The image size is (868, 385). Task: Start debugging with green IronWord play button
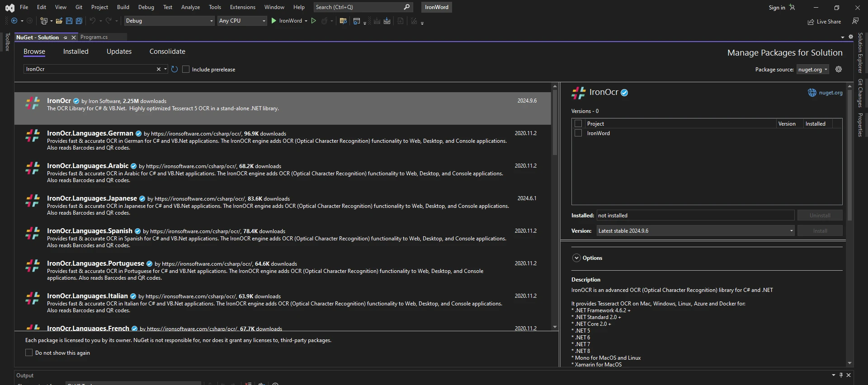pos(274,21)
